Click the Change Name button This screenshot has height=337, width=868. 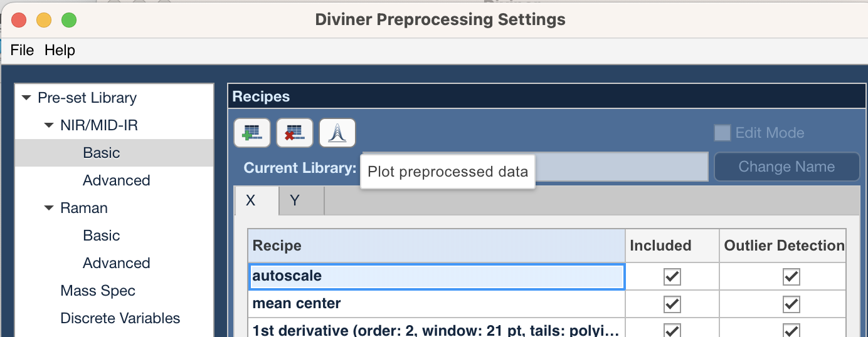[x=786, y=167]
